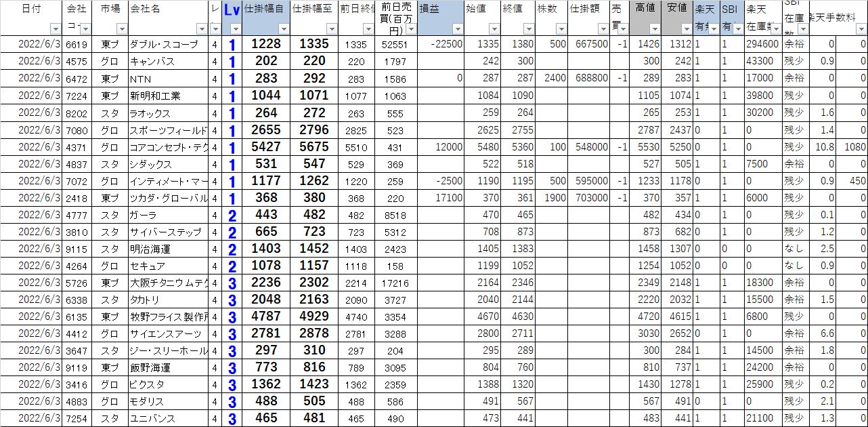
Task: Select the company code cell 4371
Action: click(77, 147)
